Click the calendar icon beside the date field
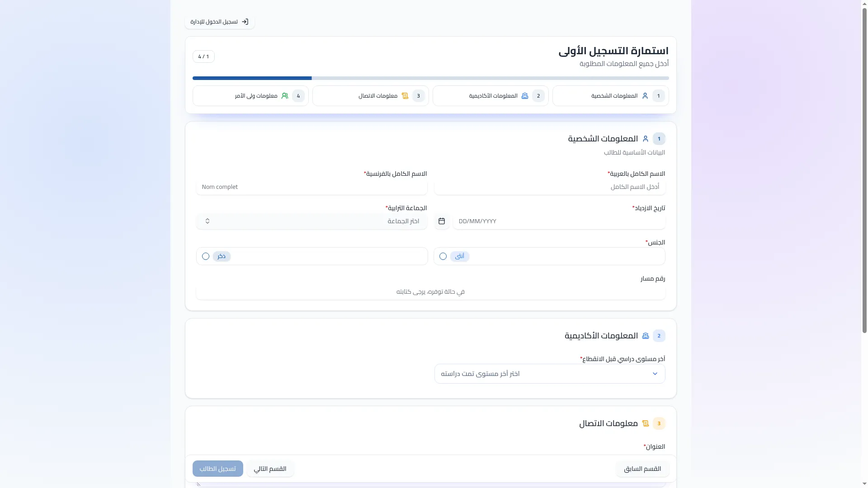868x488 pixels. 442,221
